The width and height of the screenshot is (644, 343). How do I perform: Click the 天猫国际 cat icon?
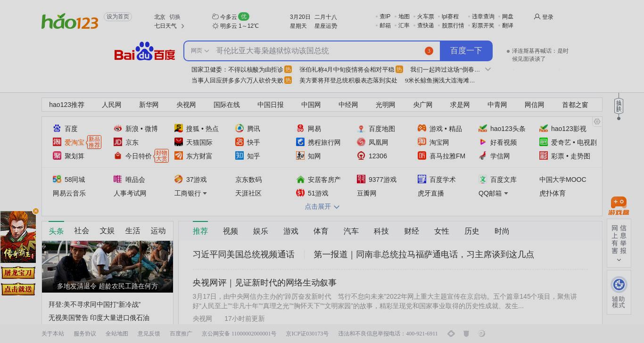(x=179, y=142)
